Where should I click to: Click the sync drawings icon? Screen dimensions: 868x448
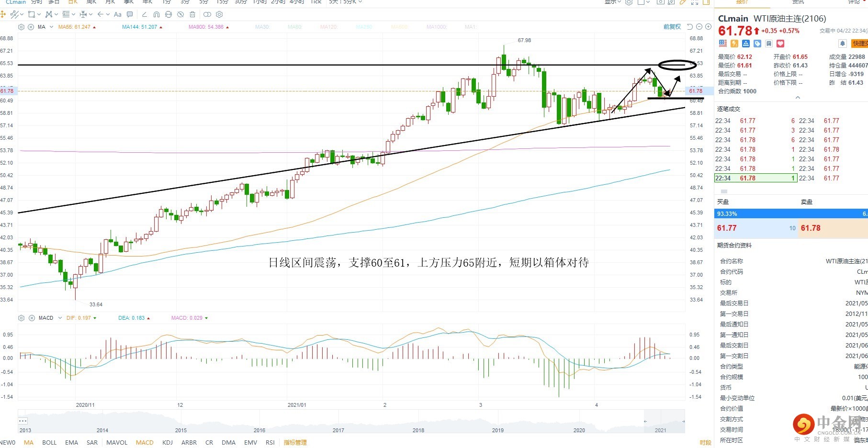(x=169, y=14)
